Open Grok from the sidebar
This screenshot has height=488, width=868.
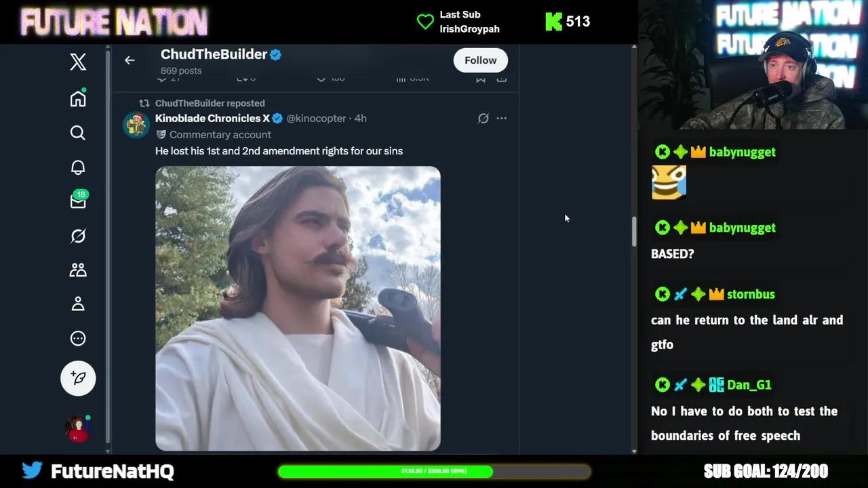78,236
